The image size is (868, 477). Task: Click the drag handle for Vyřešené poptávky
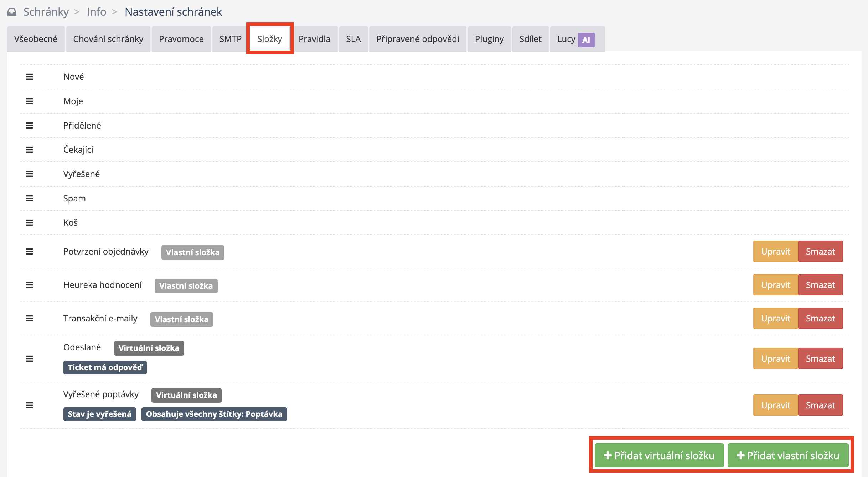(x=29, y=405)
